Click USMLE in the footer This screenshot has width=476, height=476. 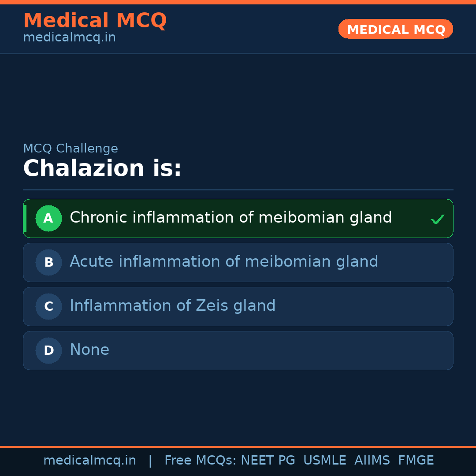pos(324,461)
